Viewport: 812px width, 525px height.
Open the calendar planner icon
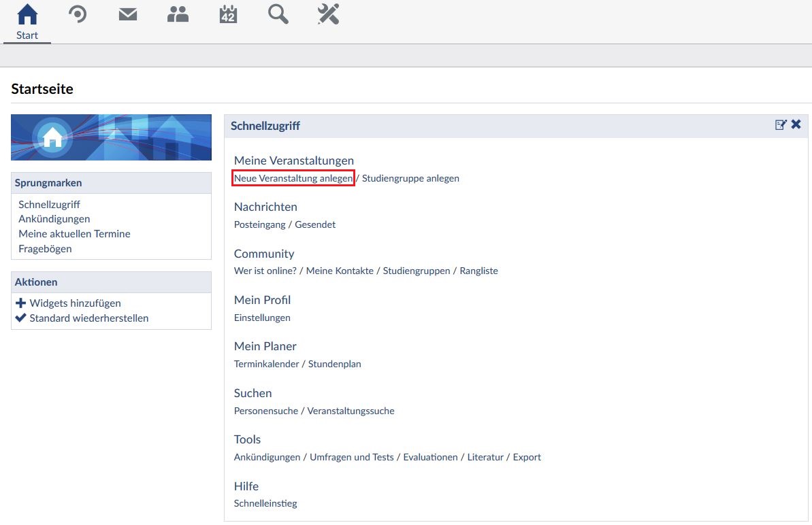[x=228, y=14]
